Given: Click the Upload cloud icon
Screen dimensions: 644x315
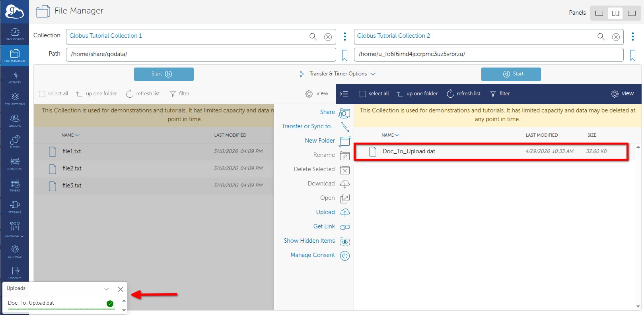Looking at the screenshot, I should click(x=345, y=213).
